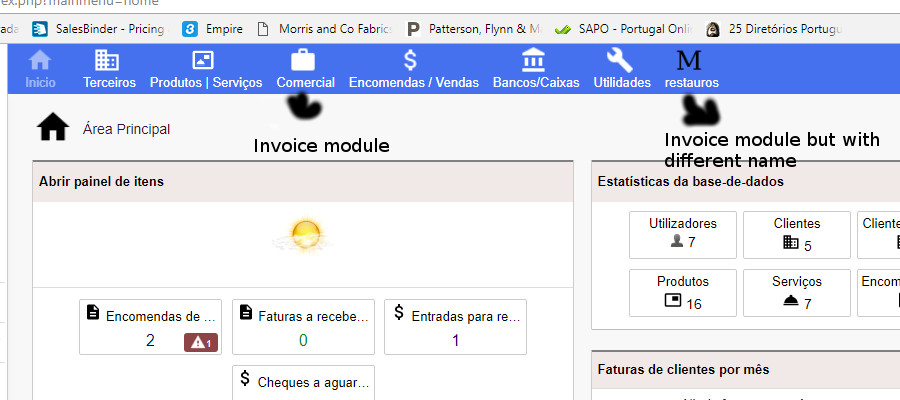Click the Utilizadores statistic label
900x400 pixels.
[683, 223]
